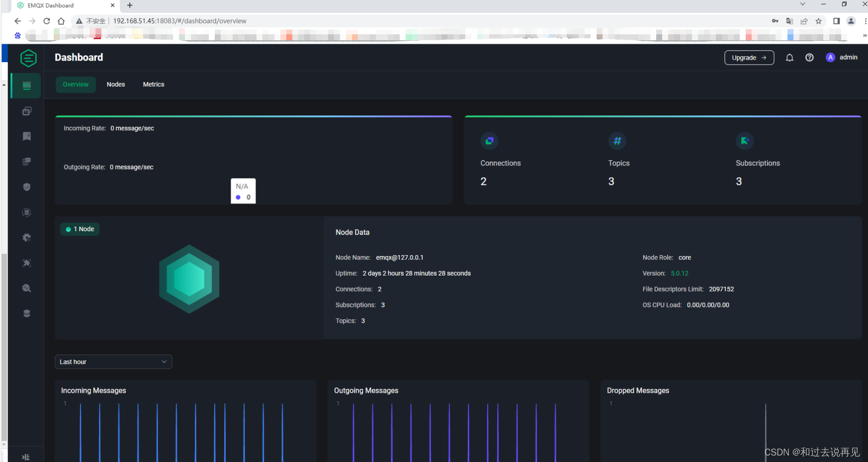Click the Topics hash icon
The height and width of the screenshot is (462, 868).
[x=617, y=141]
